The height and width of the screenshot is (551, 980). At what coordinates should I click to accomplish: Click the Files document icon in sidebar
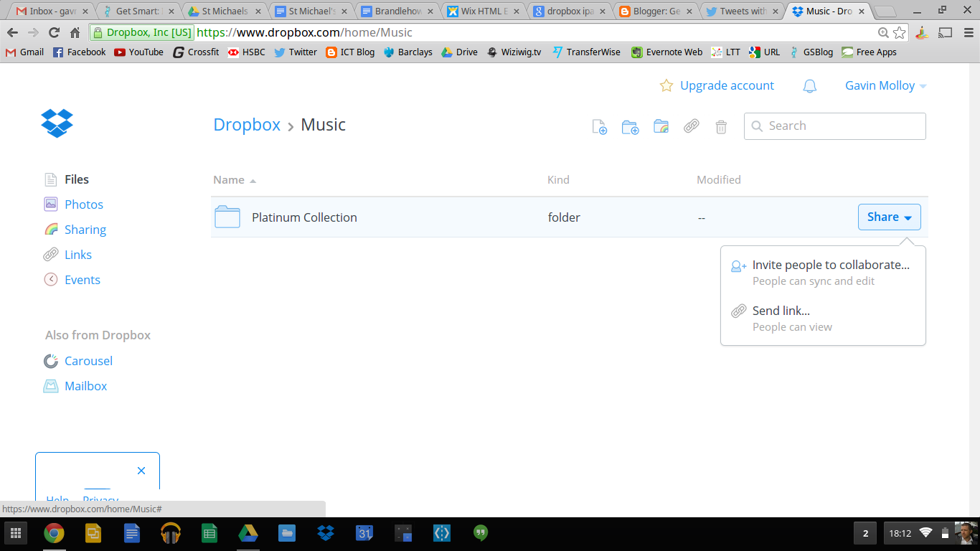pos(51,179)
